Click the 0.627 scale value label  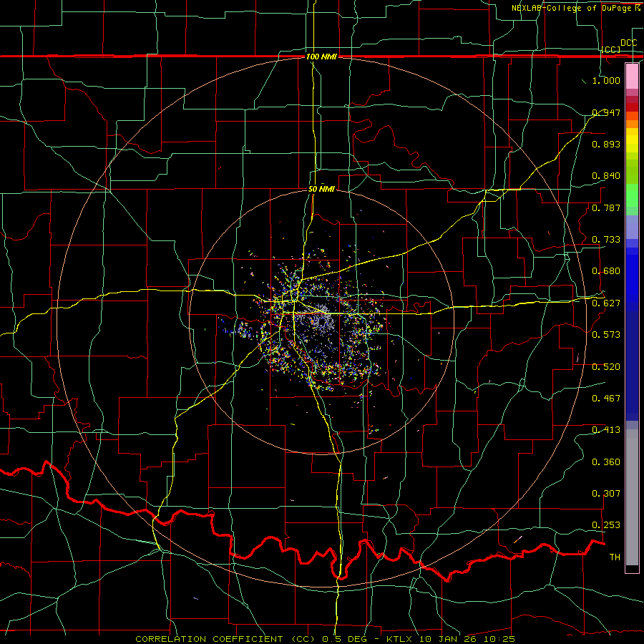[x=606, y=303]
